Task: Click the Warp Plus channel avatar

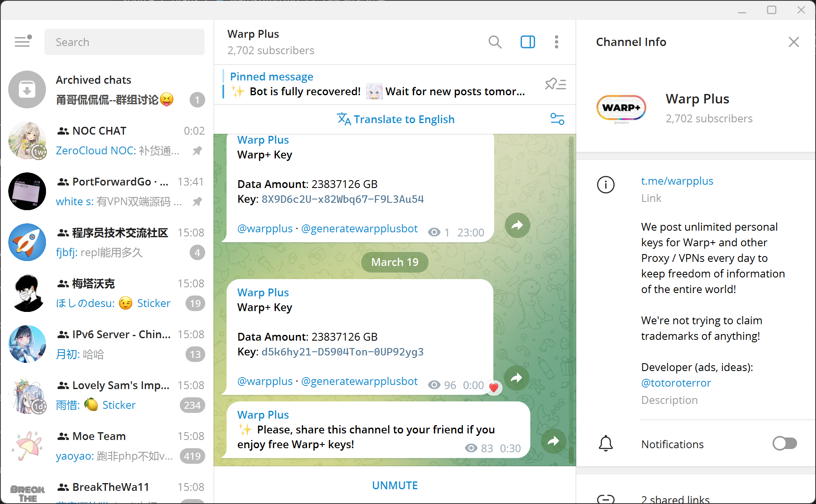Action: 621,108
